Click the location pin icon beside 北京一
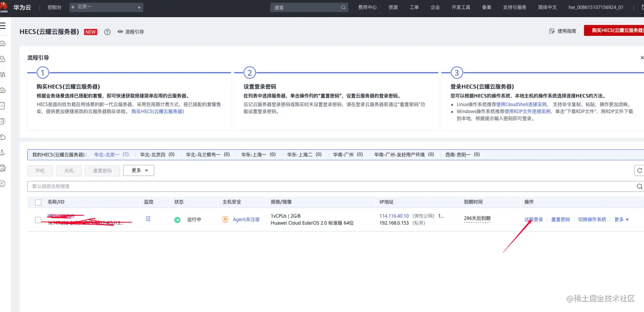644x312 pixels. 73,7
